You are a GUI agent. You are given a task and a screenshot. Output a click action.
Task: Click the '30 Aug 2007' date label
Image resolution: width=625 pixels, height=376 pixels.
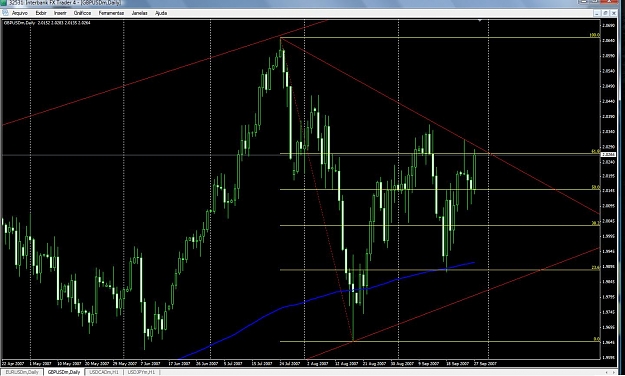(403, 364)
